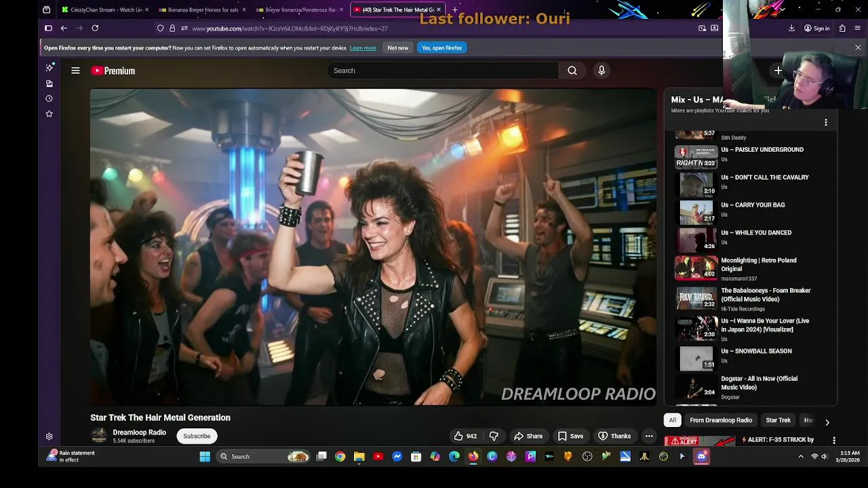Select From Dreamloop Radio chip
This screenshot has width=868, height=488.
click(721, 420)
